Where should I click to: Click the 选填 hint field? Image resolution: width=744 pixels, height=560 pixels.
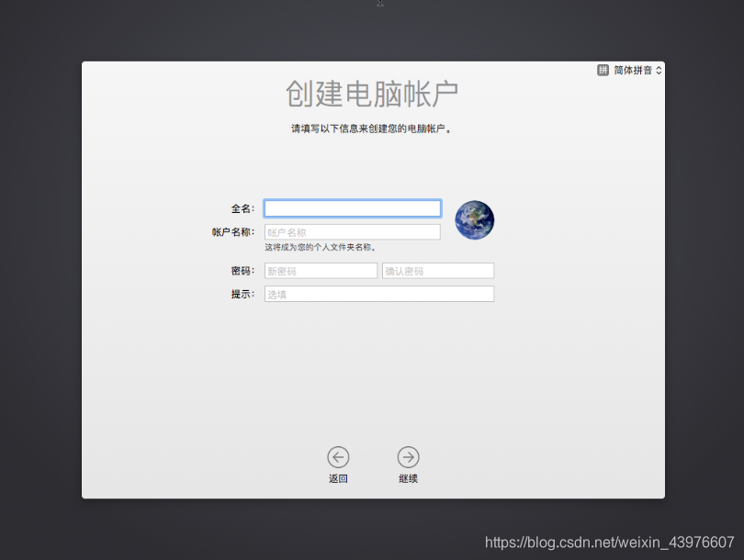379,293
